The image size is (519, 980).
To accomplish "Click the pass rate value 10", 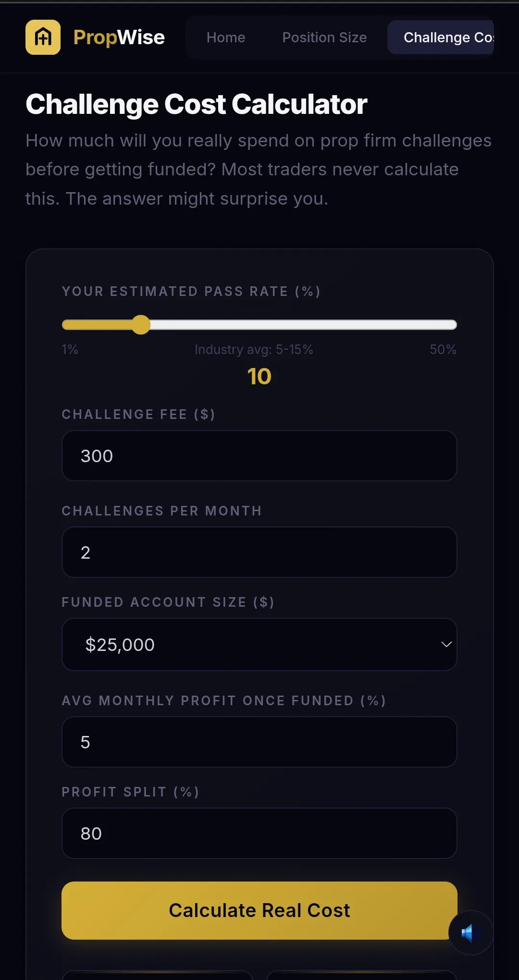I will (x=259, y=376).
